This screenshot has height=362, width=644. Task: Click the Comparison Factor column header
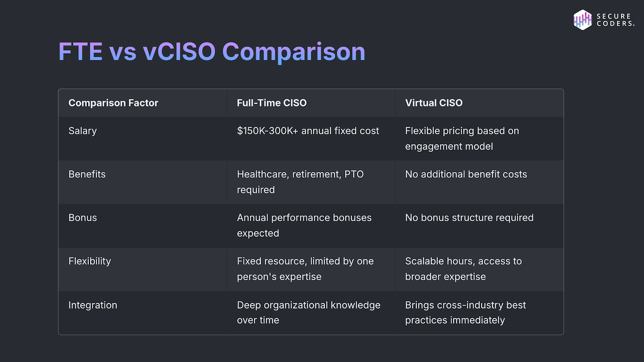click(x=113, y=103)
